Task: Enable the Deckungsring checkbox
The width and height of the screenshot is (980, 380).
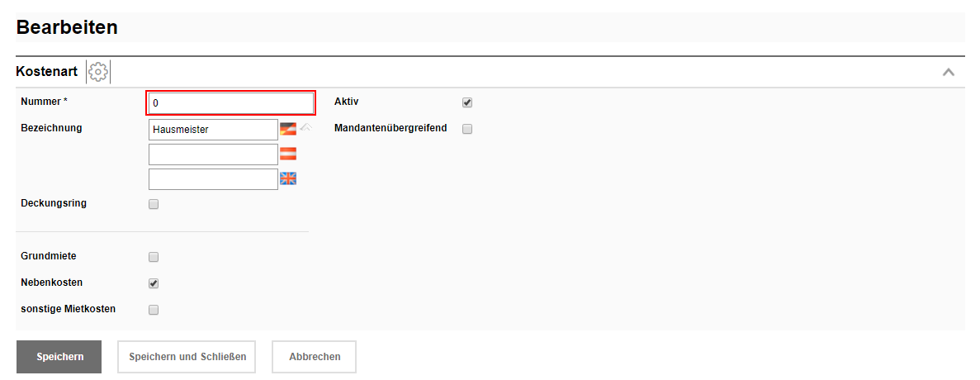Action: tap(154, 205)
